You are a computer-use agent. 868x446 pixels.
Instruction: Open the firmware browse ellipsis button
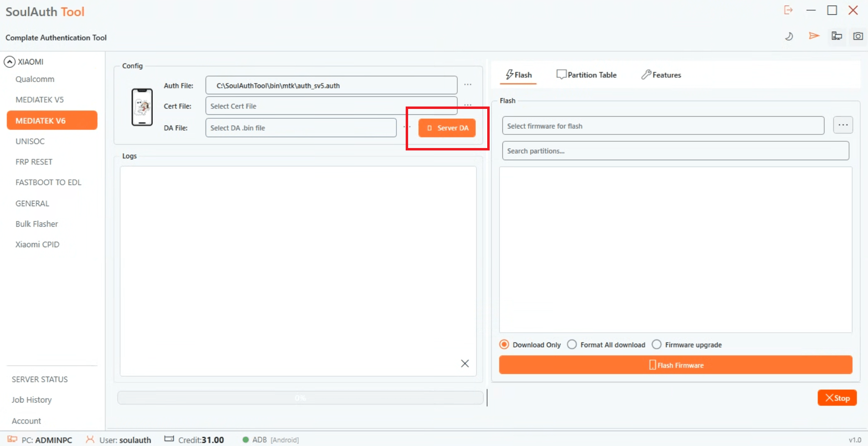click(843, 125)
